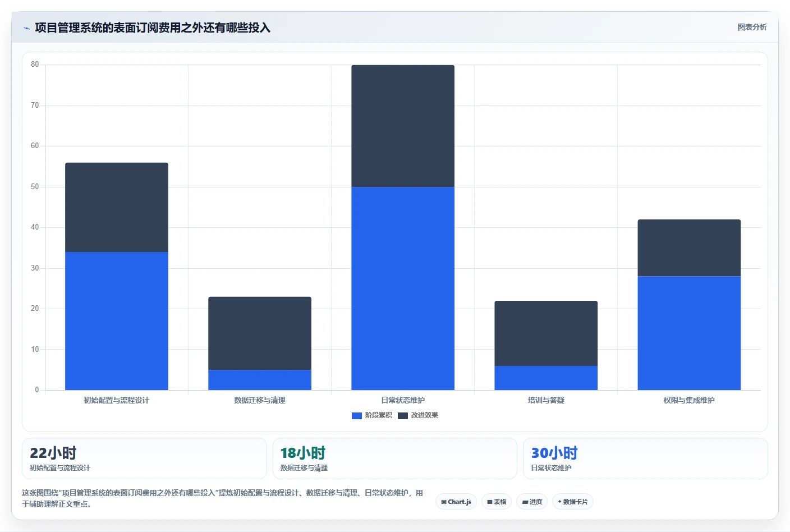Click the 日常状态维护 x-axis label
The height and width of the screenshot is (532, 790).
403,400
